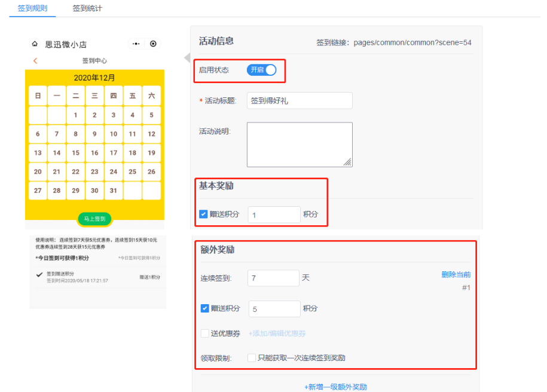
Task: Click +新增一级额外奖励 link
Action: coord(335,387)
